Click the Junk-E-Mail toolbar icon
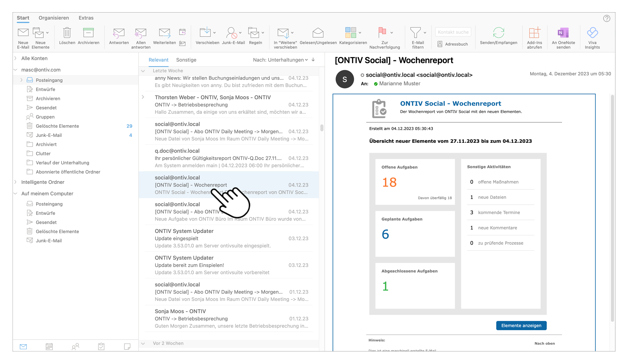628x364 pixels. pyautogui.click(x=231, y=33)
